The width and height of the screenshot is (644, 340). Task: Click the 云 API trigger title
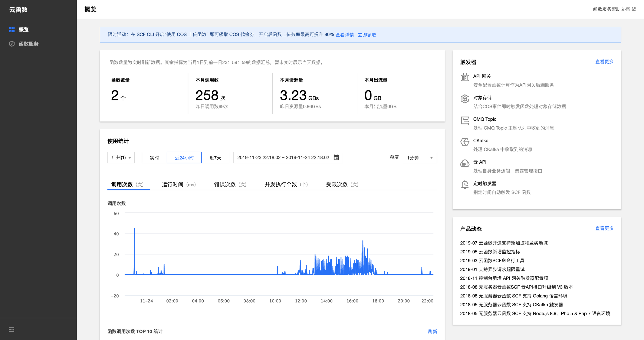click(480, 162)
